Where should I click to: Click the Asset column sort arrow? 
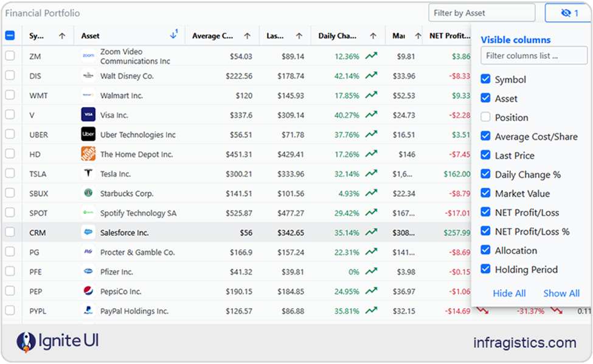tap(175, 35)
